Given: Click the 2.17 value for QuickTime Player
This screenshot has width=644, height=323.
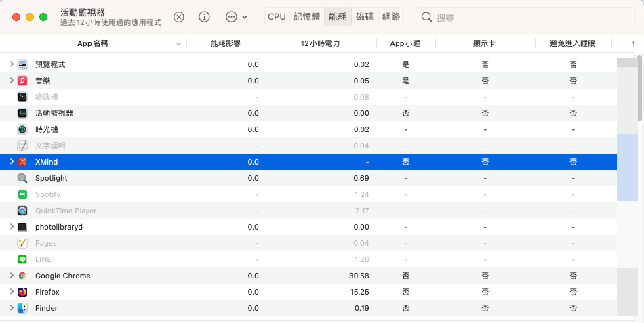Looking at the screenshot, I should (x=362, y=211).
